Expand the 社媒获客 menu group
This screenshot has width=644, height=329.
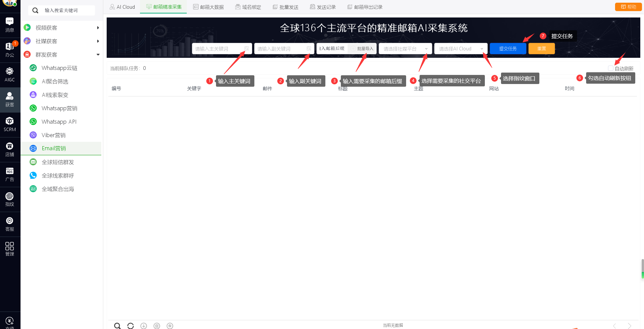[62, 41]
